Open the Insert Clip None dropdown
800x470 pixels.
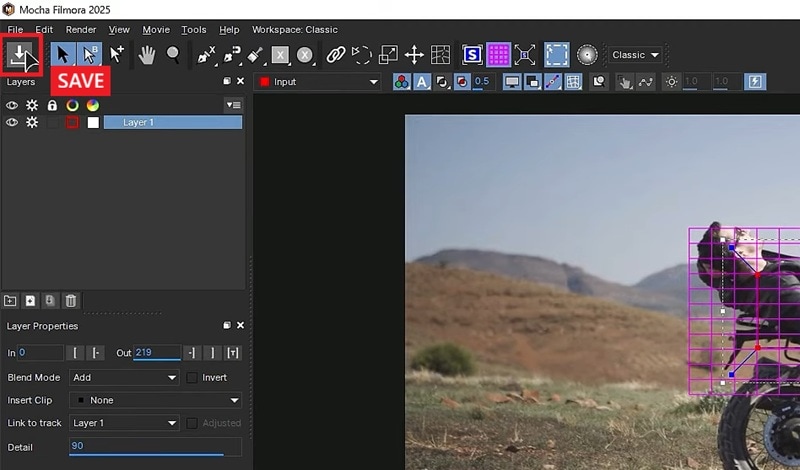(155, 400)
